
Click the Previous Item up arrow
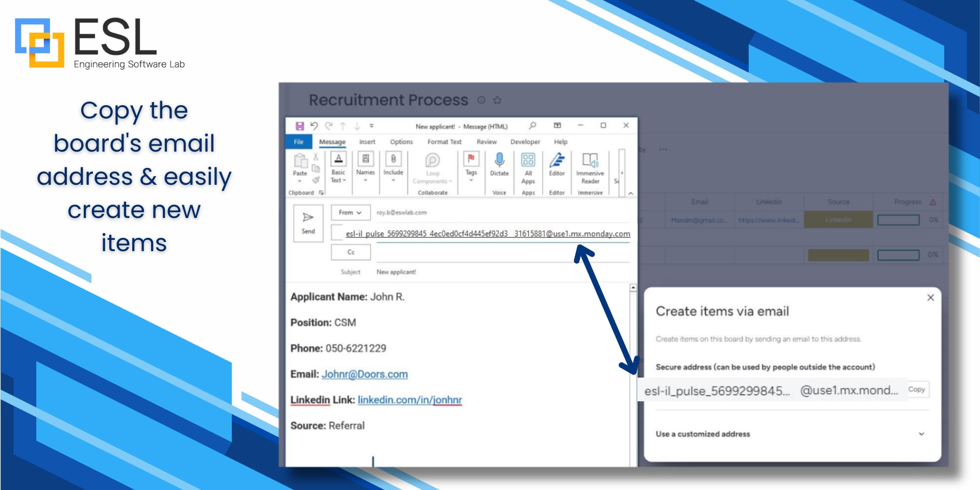[x=343, y=126]
